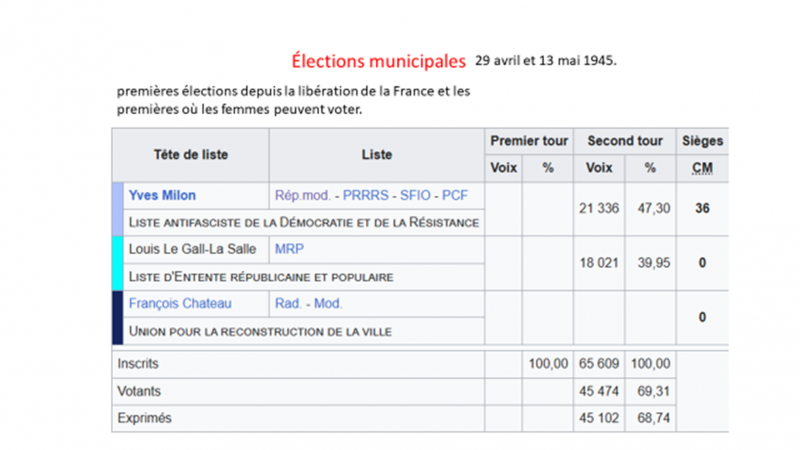Viewport: 800px width, 450px height.
Task: Click the lavender color bar beside Yves Milon
Action: pos(118,208)
